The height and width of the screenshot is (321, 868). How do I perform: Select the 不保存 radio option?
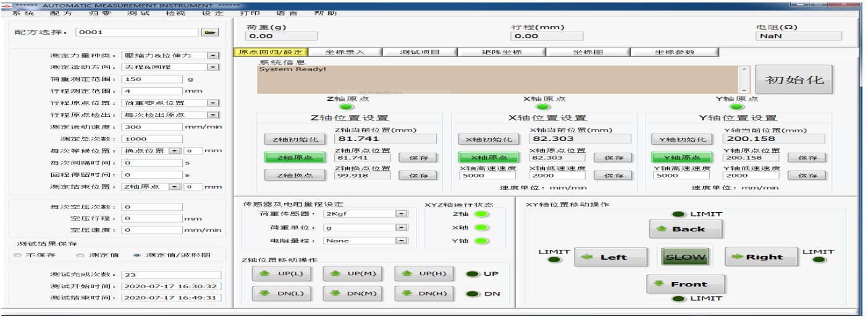click(17, 255)
